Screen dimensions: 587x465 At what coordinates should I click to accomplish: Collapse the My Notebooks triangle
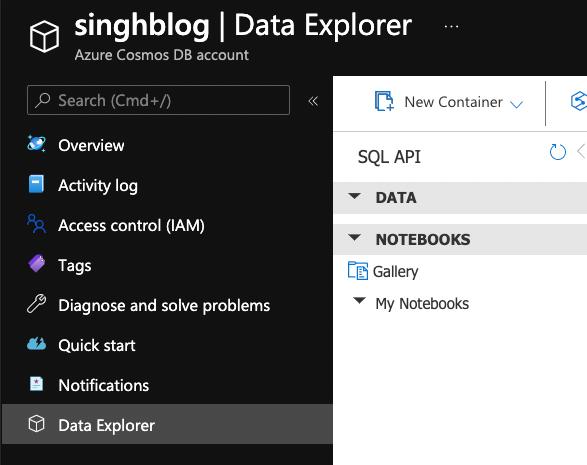click(359, 301)
